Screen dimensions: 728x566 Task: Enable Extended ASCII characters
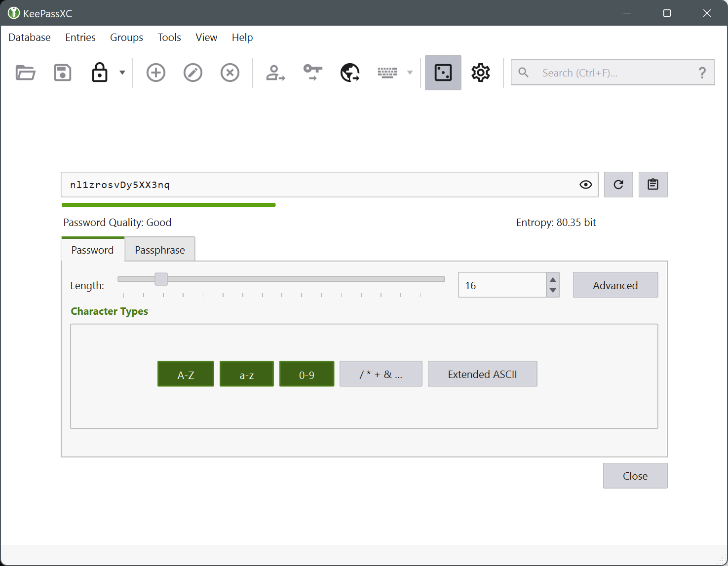[x=482, y=374]
